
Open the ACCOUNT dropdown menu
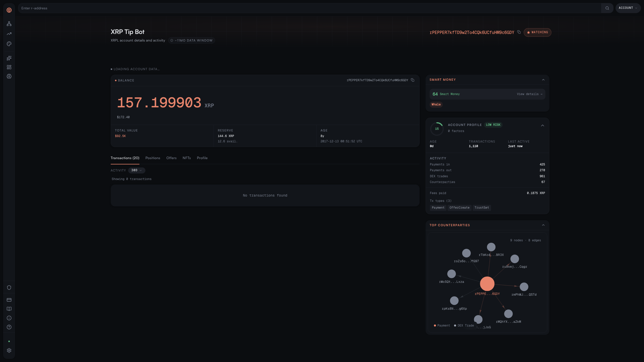click(x=628, y=8)
